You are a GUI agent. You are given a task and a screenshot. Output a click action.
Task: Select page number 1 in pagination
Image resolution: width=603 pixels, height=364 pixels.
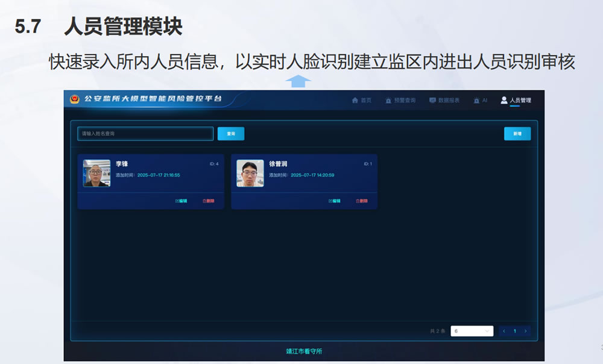(515, 331)
